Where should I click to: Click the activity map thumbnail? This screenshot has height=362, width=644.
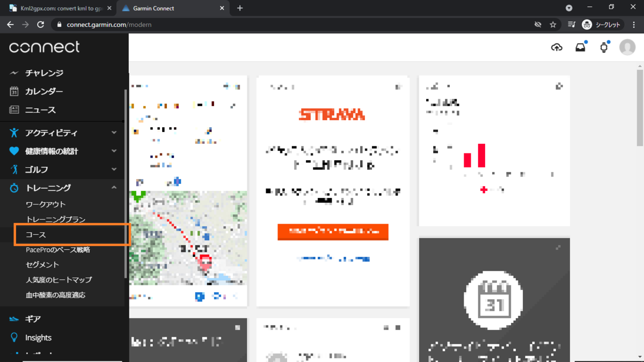[x=188, y=239]
